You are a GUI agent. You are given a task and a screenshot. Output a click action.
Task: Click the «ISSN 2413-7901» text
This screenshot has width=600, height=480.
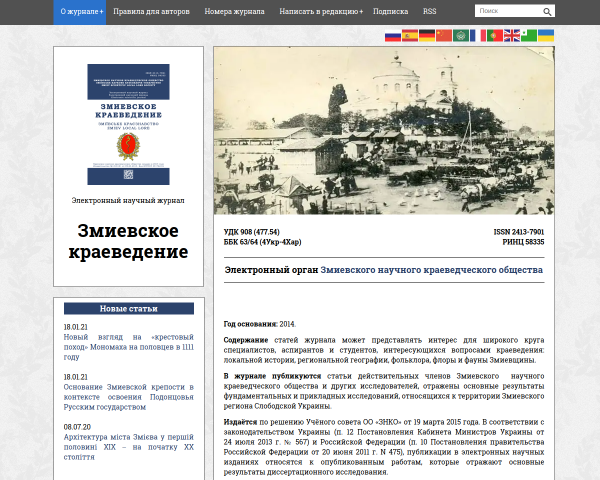(518, 232)
